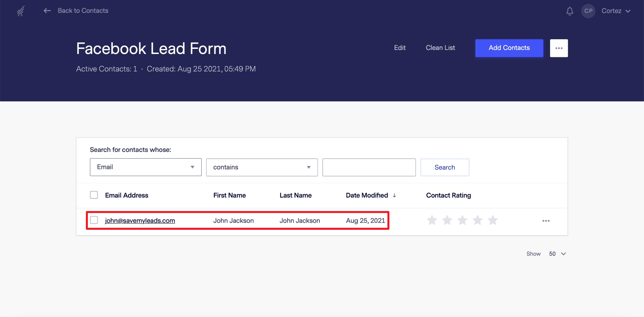Click the app logo in the header
Image resolution: width=644 pixels, height=317 pixels.
[x=21, y=11]
